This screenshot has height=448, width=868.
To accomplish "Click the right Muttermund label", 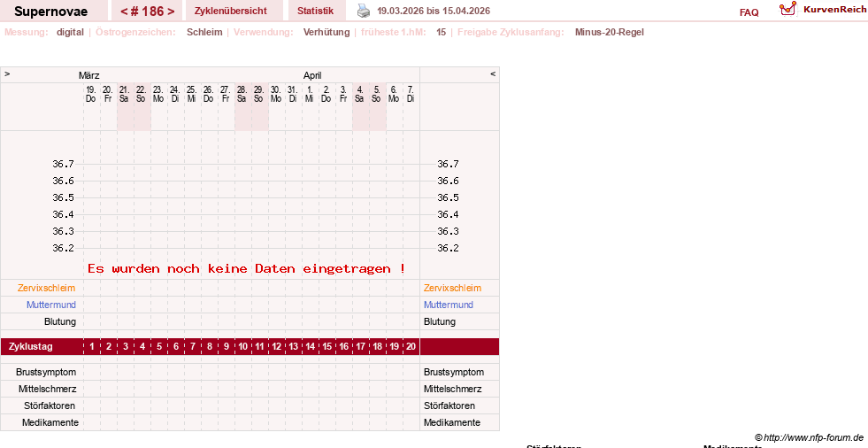I will [449, 305].
